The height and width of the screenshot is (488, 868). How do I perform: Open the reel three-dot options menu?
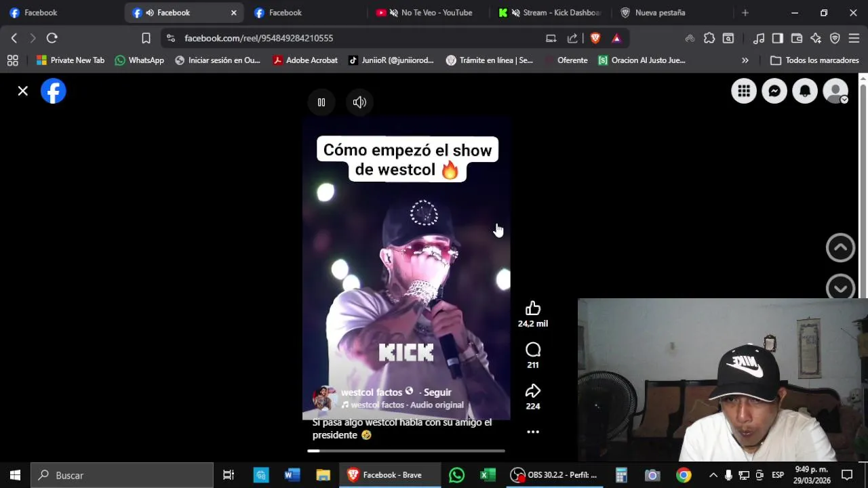pyautogui.click(x=533, y=432)
